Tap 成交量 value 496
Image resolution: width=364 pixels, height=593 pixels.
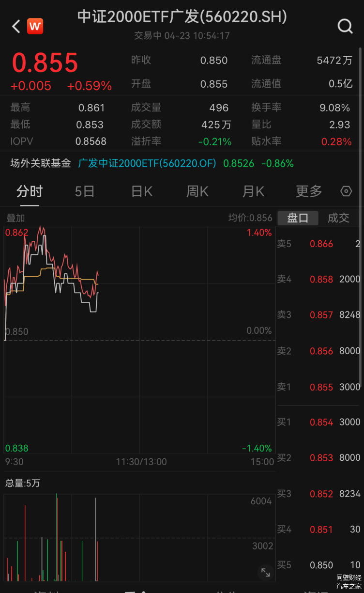[219, 108]
